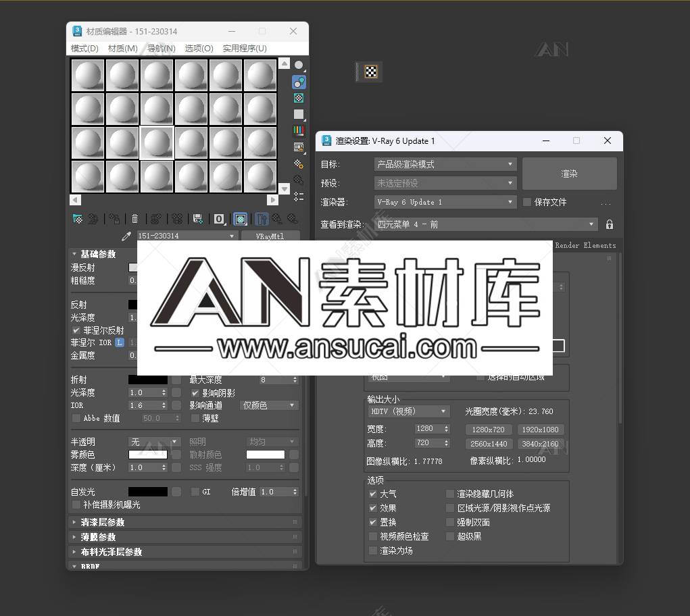Click the Sample Type sphere icon
690x616 pixels.
299,65
